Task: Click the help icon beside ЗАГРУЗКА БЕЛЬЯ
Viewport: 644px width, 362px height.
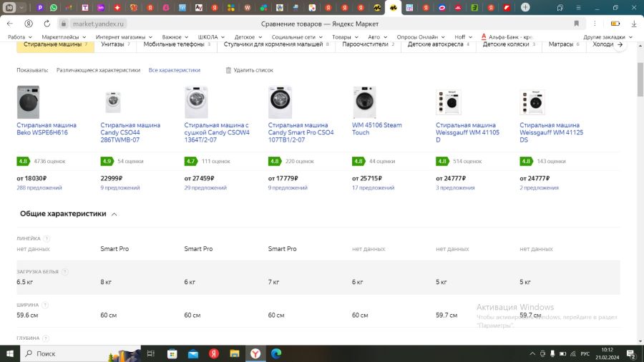Action: click(64, 272)
